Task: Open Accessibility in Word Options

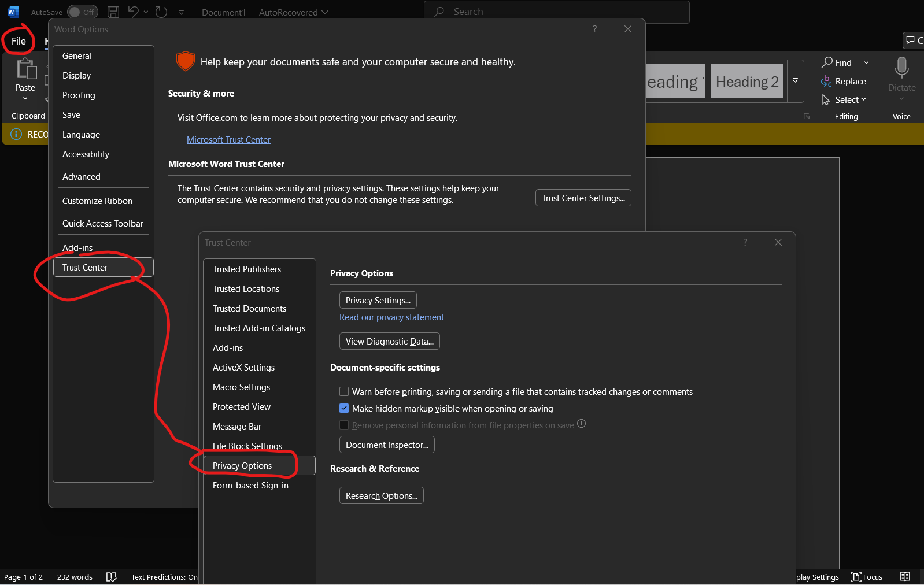Action: [104, 154]
